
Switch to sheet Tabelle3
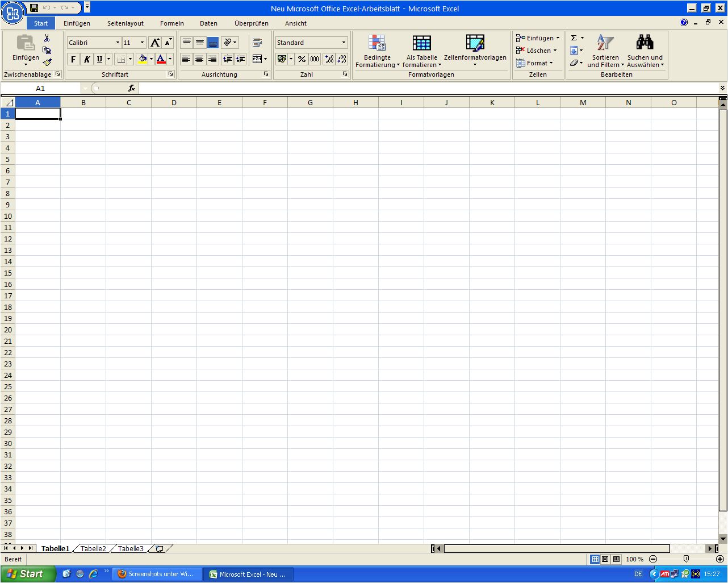(x=131, y=549)
